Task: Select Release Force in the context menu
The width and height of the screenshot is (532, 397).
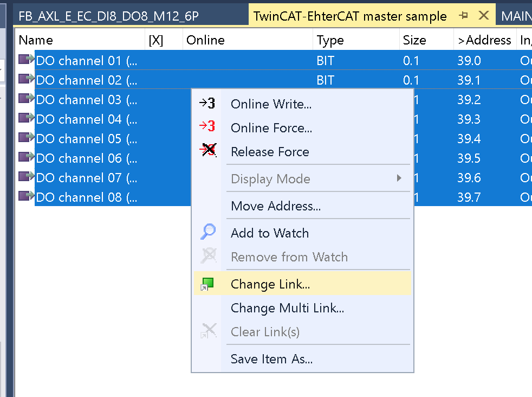Action: coord(303,151)
